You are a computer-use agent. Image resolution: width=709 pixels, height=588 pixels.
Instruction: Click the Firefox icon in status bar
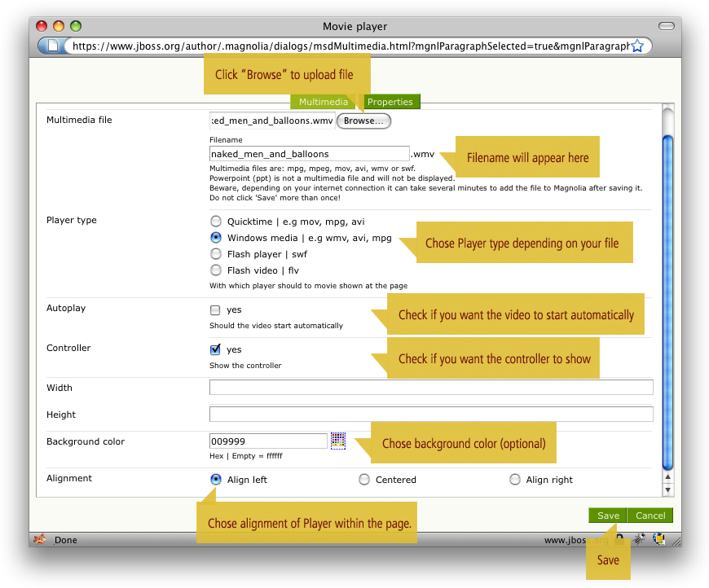point(39,539)
